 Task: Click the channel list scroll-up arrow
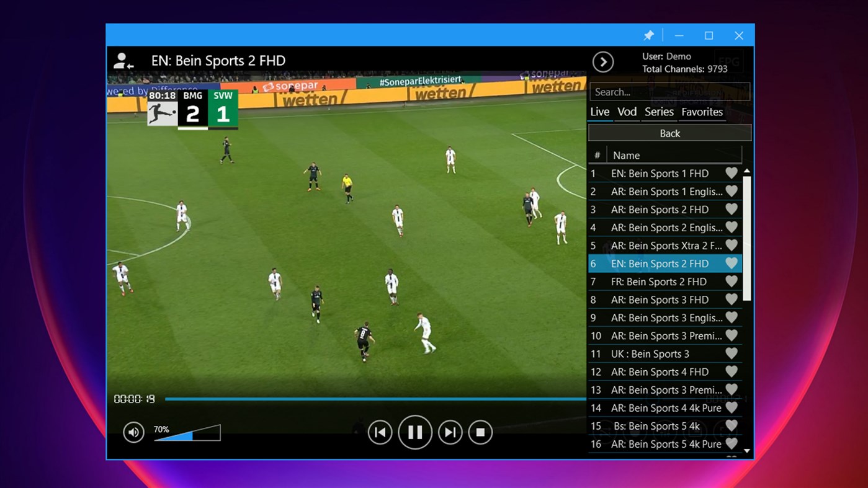click(747, 171)
